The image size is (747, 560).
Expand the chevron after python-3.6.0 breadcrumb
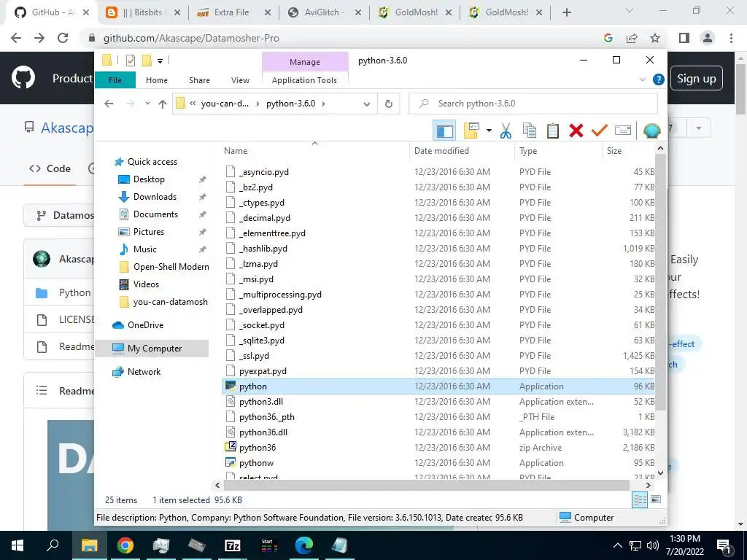pyautogui.click(x=323, y=104)
